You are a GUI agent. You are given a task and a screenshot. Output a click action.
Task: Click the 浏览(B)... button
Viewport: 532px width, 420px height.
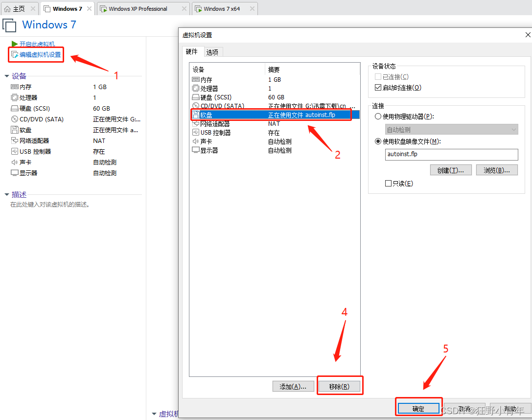[497, 170]
